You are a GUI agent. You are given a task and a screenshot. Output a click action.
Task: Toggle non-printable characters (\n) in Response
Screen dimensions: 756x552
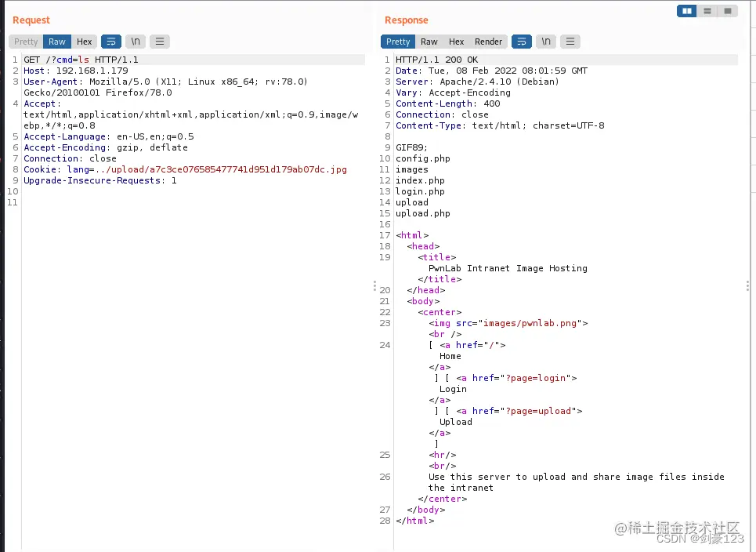(x=546, y=42)
